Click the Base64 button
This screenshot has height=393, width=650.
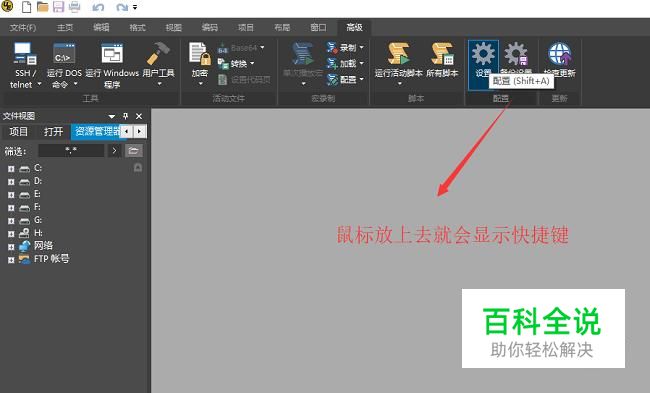tap(241, 48)
